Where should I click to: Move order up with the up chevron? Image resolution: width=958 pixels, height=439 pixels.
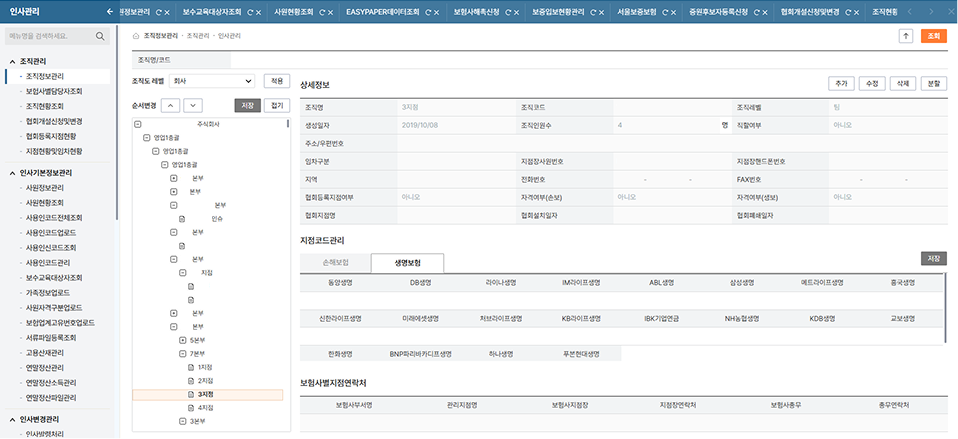tap(169, 105)
